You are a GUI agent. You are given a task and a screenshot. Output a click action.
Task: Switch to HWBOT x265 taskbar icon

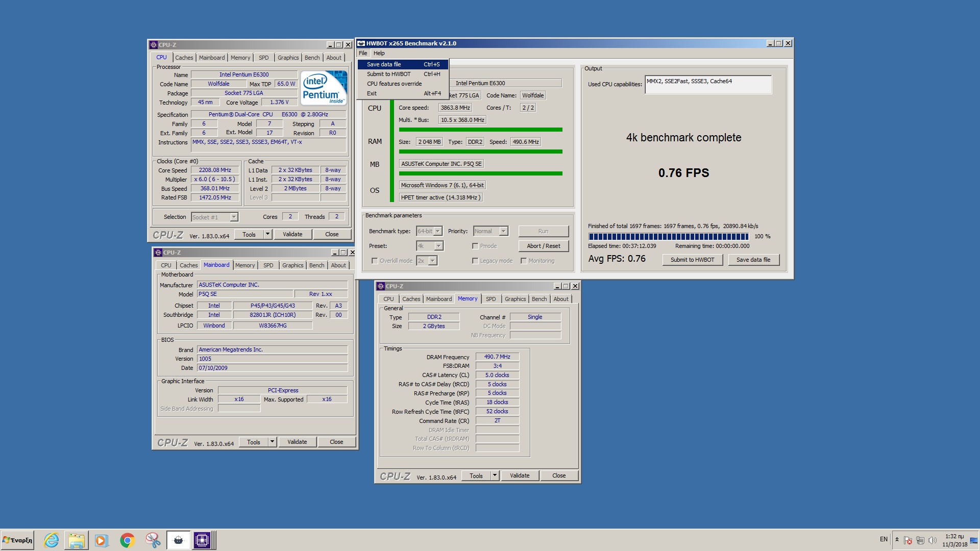coord(178,540)
